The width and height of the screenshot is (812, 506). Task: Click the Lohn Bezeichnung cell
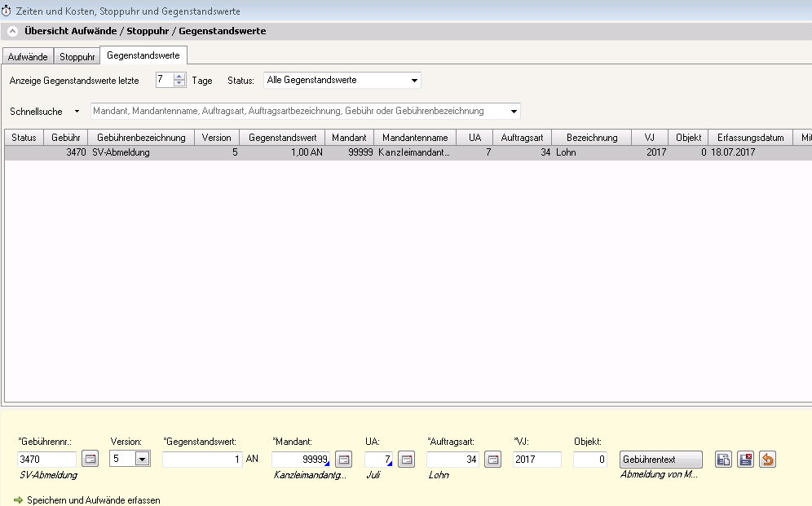click(x=592, y=152)
